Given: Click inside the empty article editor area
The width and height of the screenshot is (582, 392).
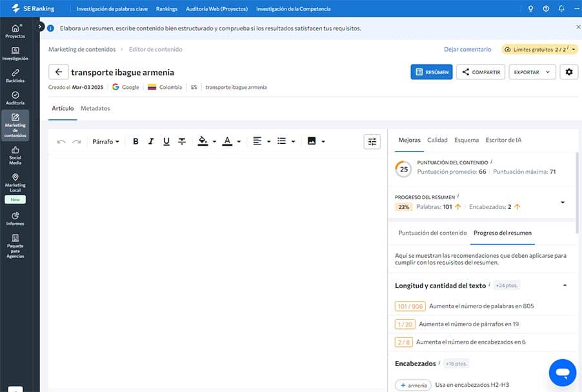Looking at the screenshot, I should (217, 258).
